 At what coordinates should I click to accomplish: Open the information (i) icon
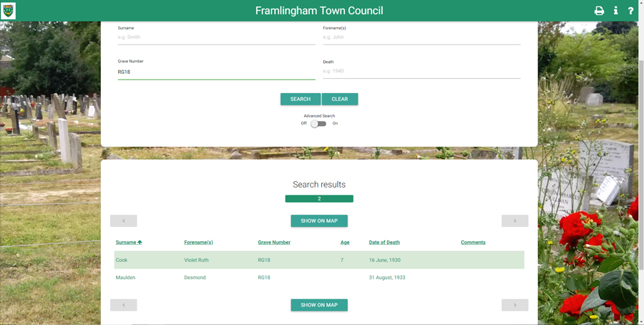[615, 11]
